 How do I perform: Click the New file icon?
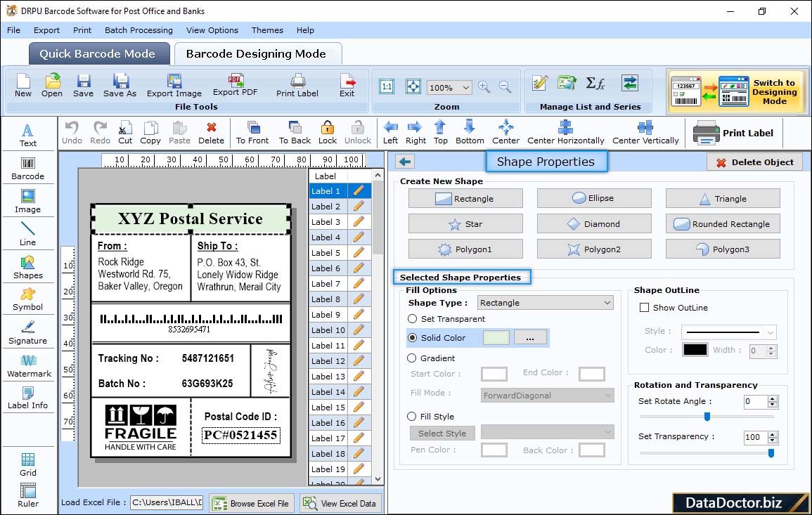tap(23, 86)
